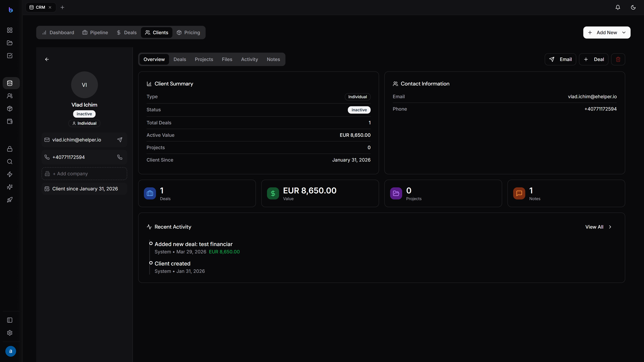The height and width of the screenshot is (362, 644).
Task: Open the Notes tab
Action: click(x=273, y=59)
